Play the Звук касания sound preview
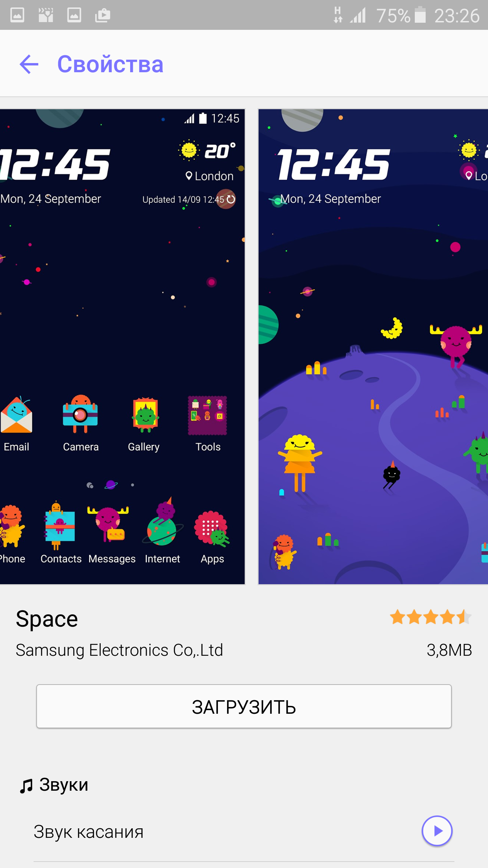488x868 pixels. point(437,831)
